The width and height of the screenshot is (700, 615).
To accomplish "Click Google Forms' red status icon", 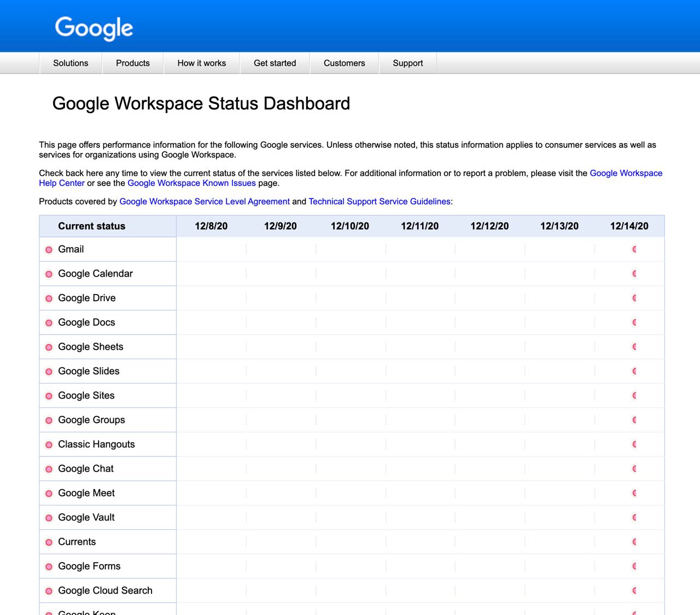I will pyautogui.click(x=49, y=566).
